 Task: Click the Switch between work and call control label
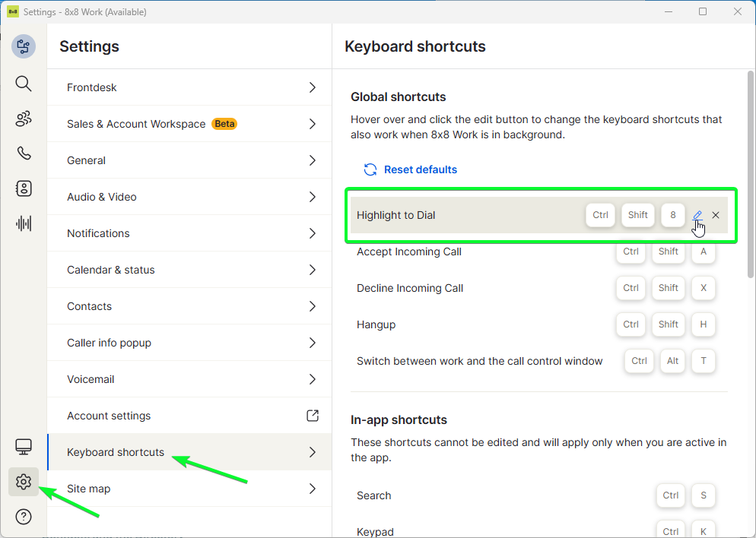pos(480,361)
